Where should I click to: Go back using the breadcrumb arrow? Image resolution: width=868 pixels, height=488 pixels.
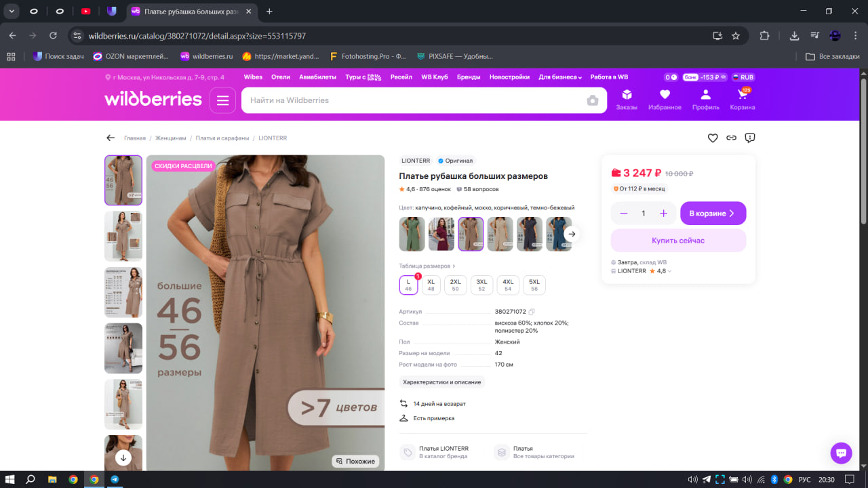pos(111,138)
